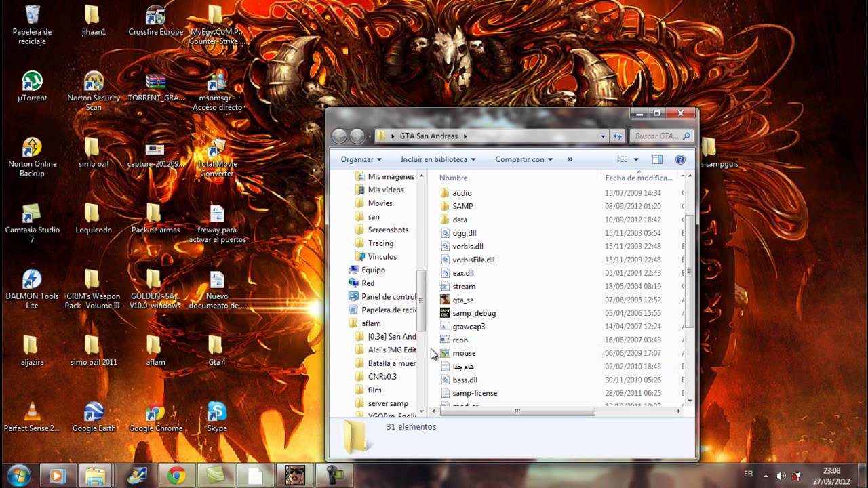Expand the address bar history dropdown
Viewport: 868px width, 488px height.
point(603,136)
